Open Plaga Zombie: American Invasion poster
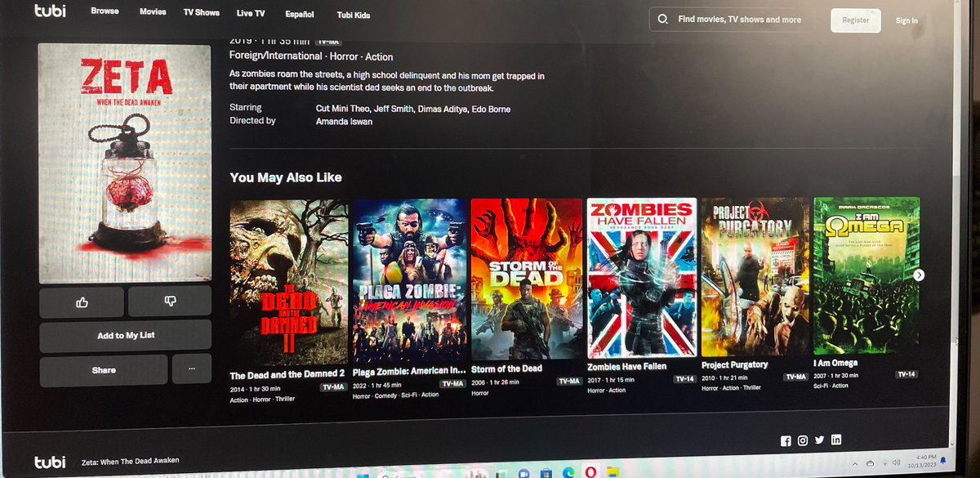 [409, 279]
